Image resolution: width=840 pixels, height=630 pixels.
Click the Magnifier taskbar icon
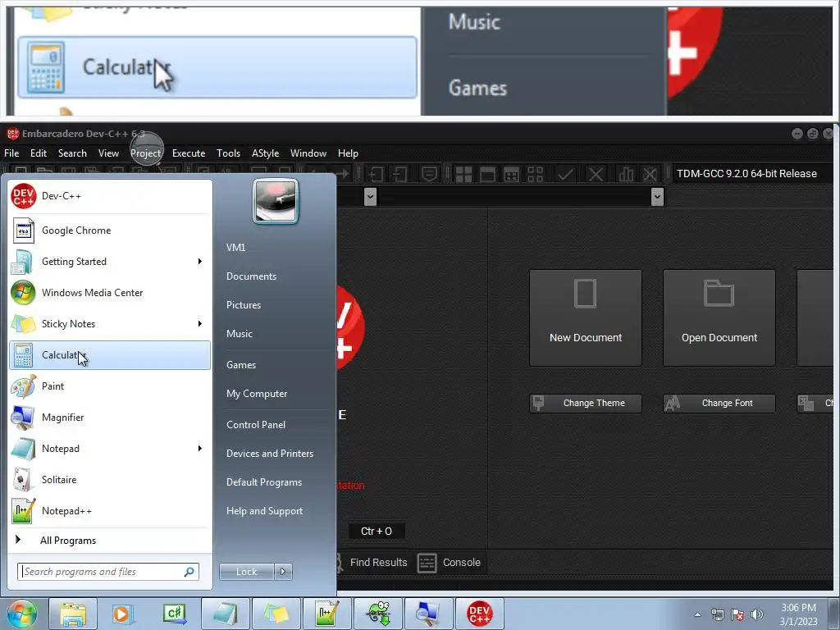(x=428, y=614)
